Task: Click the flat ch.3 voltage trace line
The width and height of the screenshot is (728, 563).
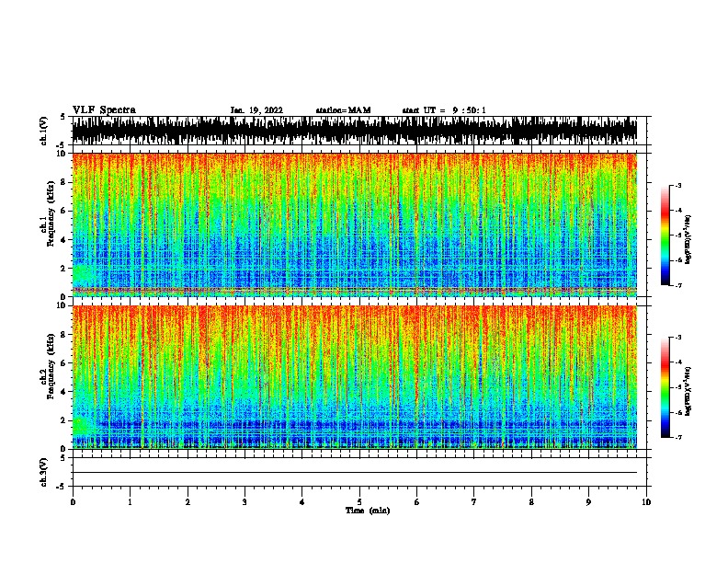Action: 355,473
